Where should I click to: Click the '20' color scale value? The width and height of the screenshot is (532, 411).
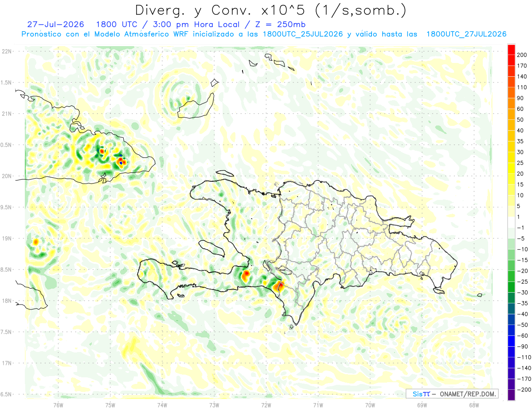[x=521, y=174]
